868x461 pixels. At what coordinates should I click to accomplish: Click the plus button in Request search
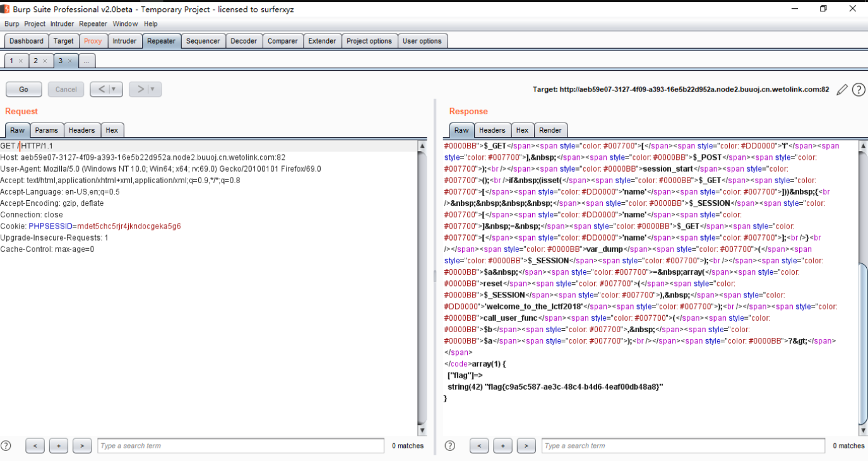click(x=59, y=446)
